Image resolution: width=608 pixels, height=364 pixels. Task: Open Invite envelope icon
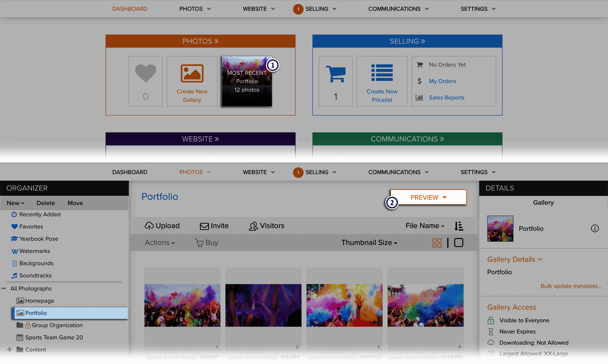(x=204, y=226)
